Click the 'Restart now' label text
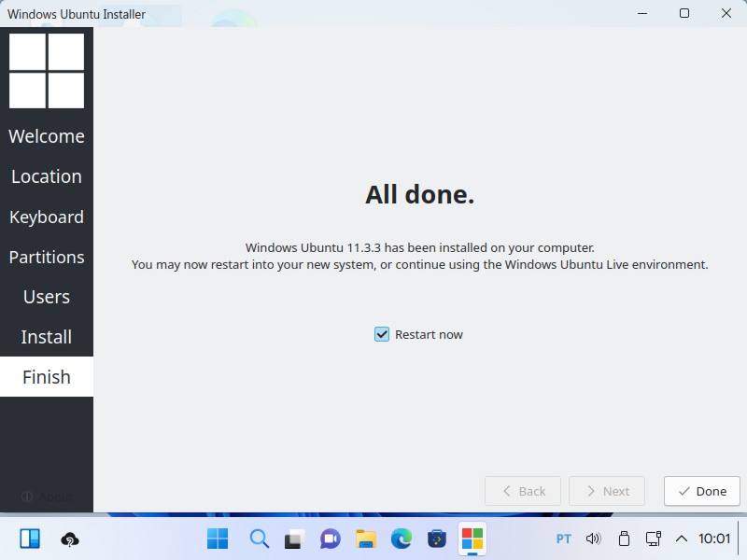Screen dimensions: 747x560 pyautogui.click(x=429, y=335)
